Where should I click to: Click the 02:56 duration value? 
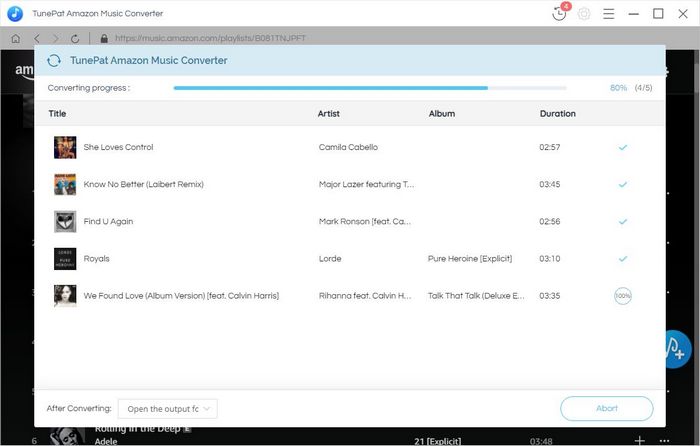click(x=550, y=221)
